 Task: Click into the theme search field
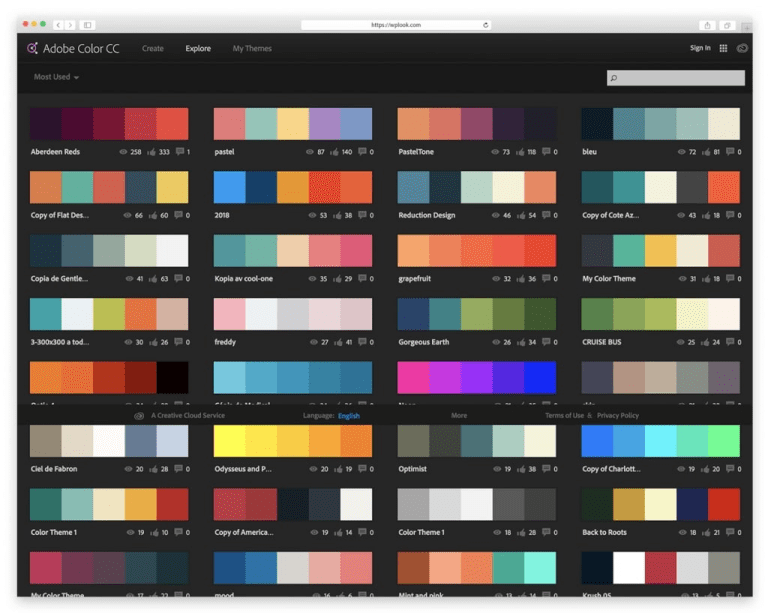tap(680, 77)
